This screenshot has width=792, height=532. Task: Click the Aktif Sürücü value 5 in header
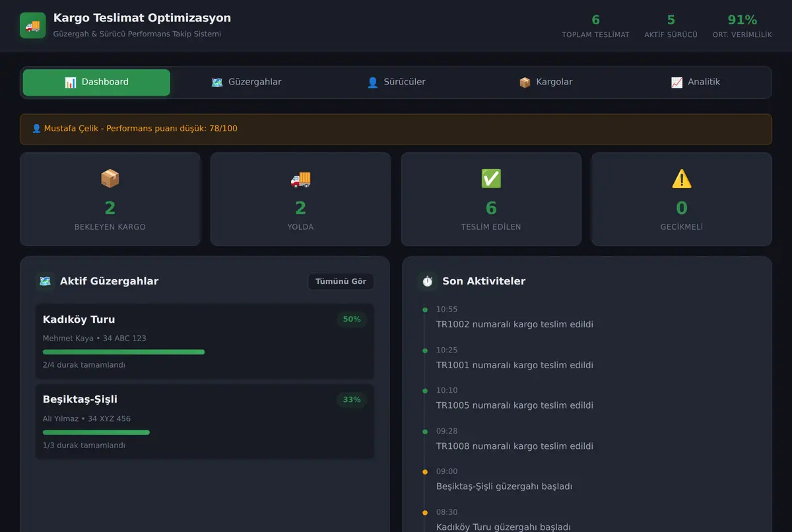(x=671, y=20)
